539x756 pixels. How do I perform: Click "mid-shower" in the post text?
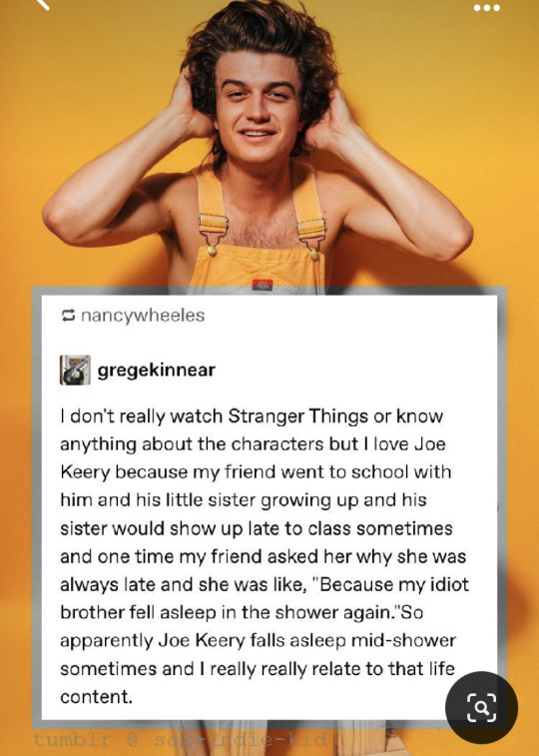(403, 641)
